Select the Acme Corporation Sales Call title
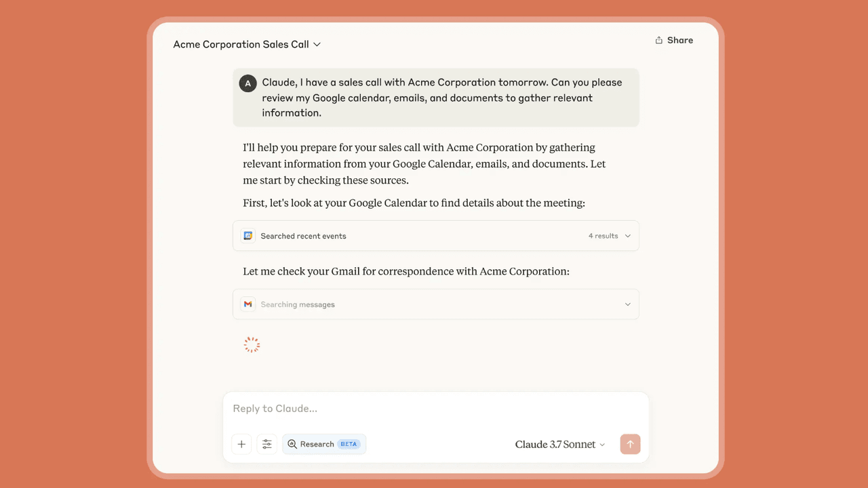Viewport: 868px width, 488px height. (x=241, y=44)
